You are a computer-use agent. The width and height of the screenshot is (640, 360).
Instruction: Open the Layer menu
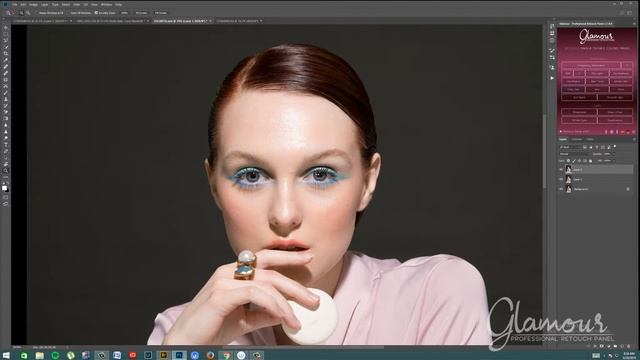[x=44, y=4]
